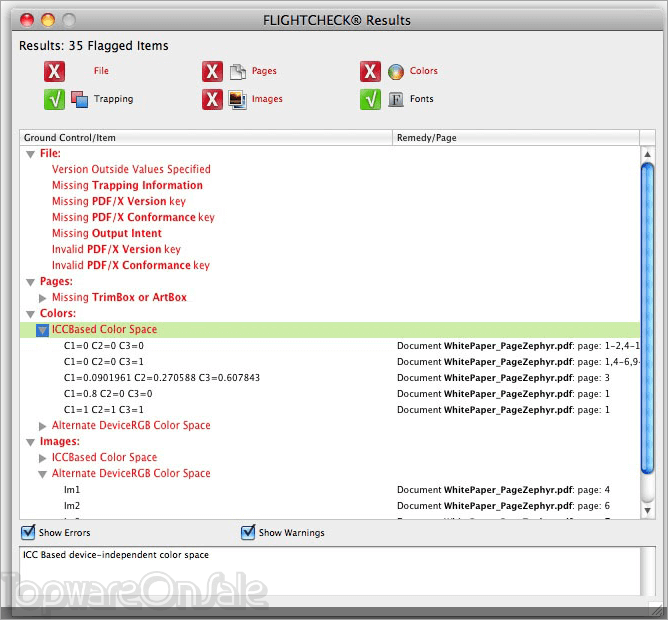Click the Trapping category label
The image size is (668, 620).
pos(114,99)
